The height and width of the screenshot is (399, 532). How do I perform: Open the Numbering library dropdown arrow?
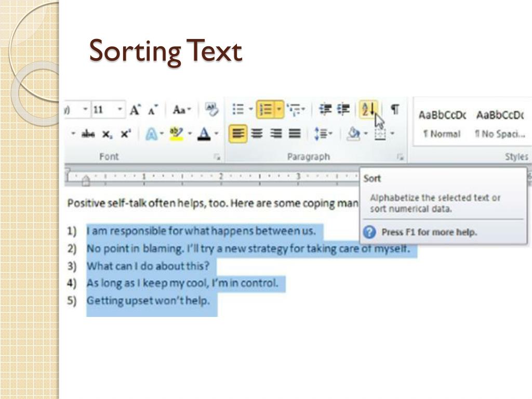279,109
